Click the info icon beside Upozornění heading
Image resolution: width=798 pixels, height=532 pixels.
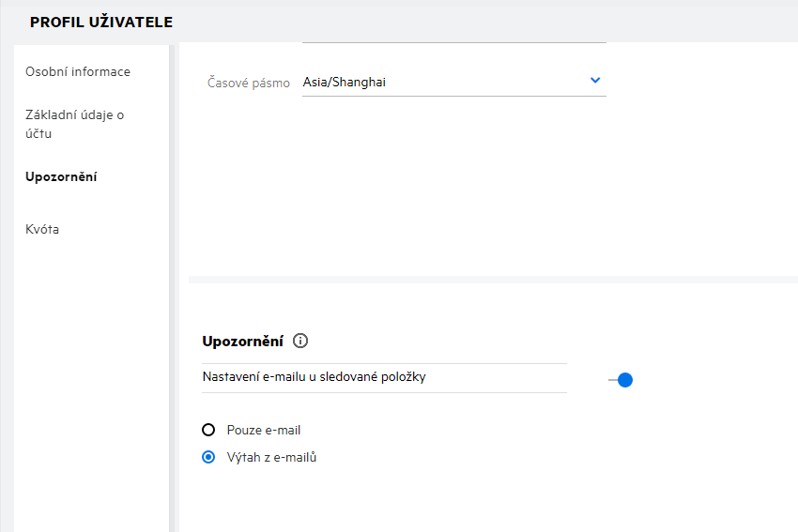[x=300, y=342]
